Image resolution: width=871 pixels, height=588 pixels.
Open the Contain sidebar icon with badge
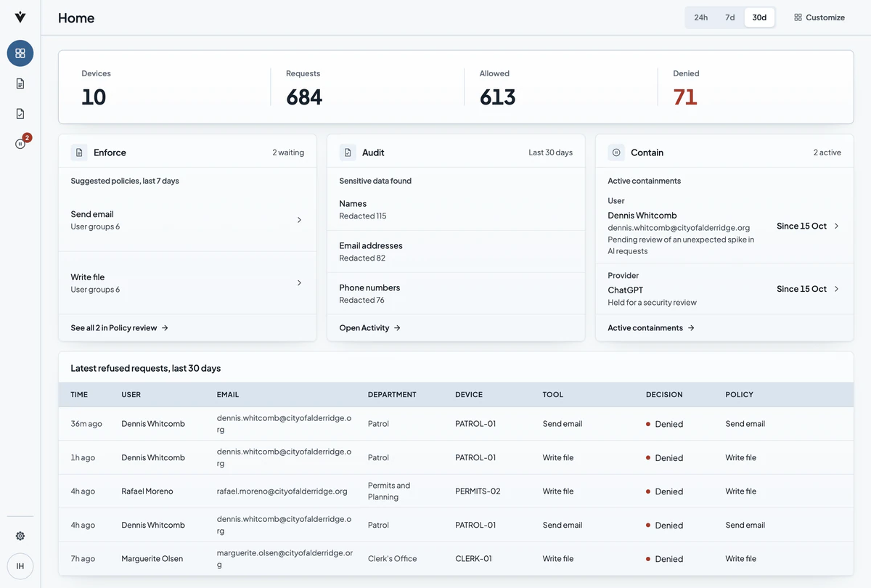coord(20,144)
